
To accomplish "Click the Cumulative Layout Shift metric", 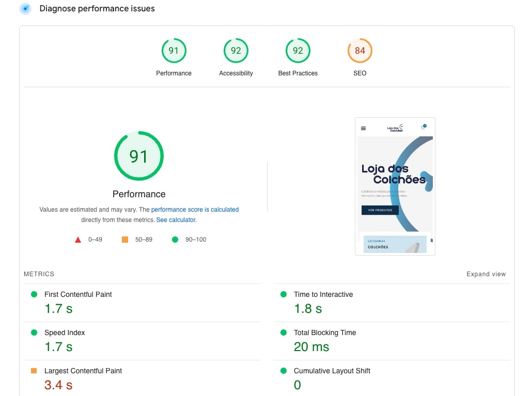I will pos(332,371).
